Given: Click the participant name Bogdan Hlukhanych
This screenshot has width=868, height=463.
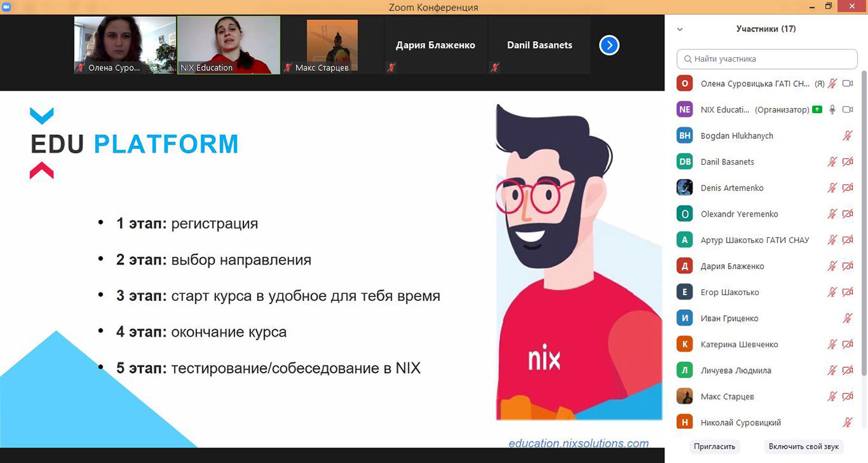Looking at the screenshot, I should click(737, 136).
